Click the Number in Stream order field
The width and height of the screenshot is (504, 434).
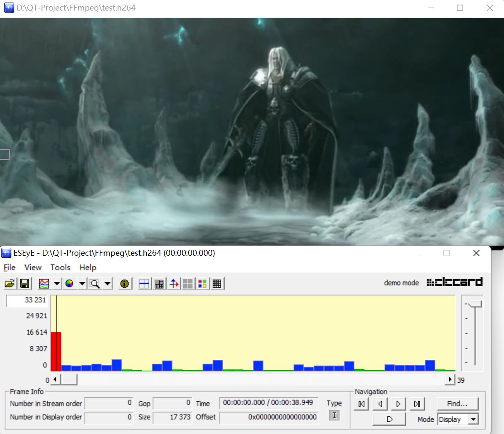tap(109, 403)
